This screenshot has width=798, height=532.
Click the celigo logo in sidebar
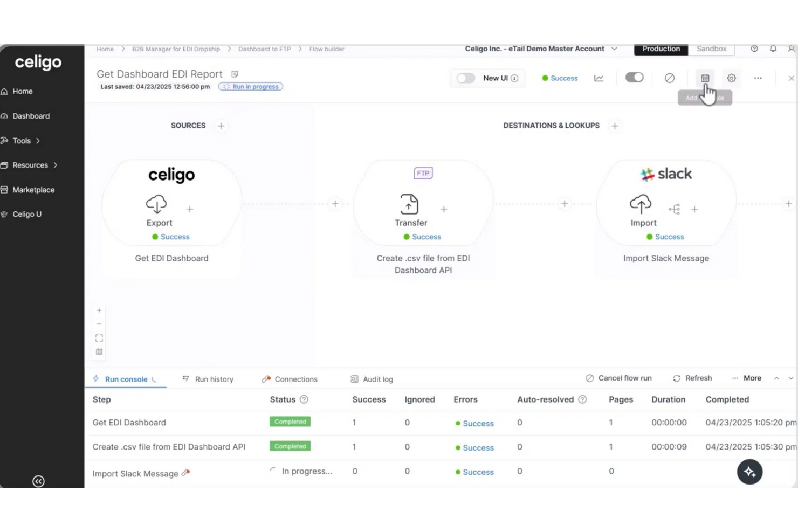point(38,63)
